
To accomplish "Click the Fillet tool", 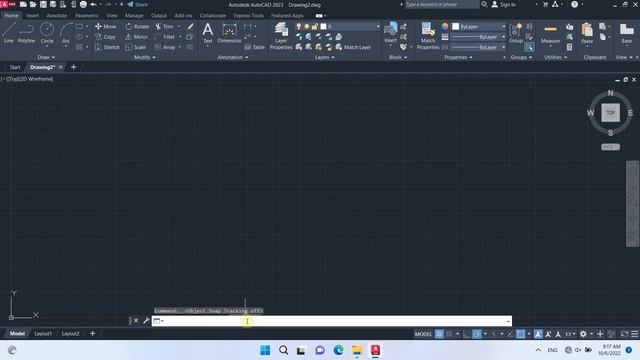I will pyautogui.click(x=165, y=37).
